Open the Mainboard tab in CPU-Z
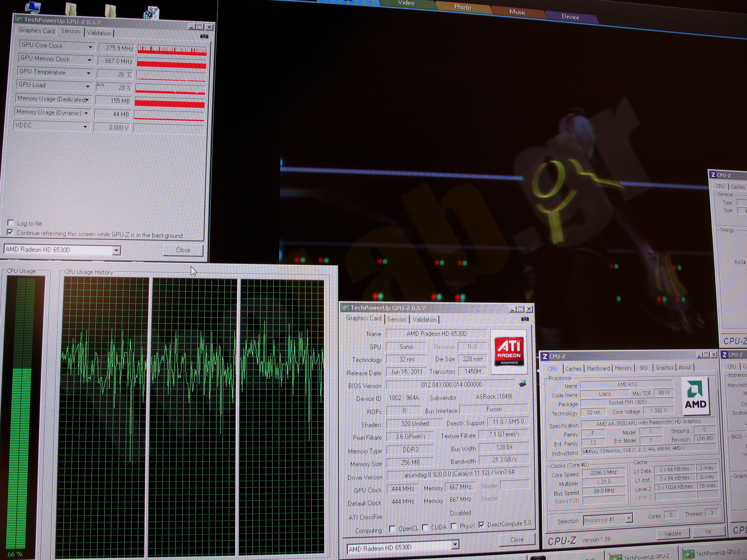Viewport: 747px width, 560px height. coord(598,368)
